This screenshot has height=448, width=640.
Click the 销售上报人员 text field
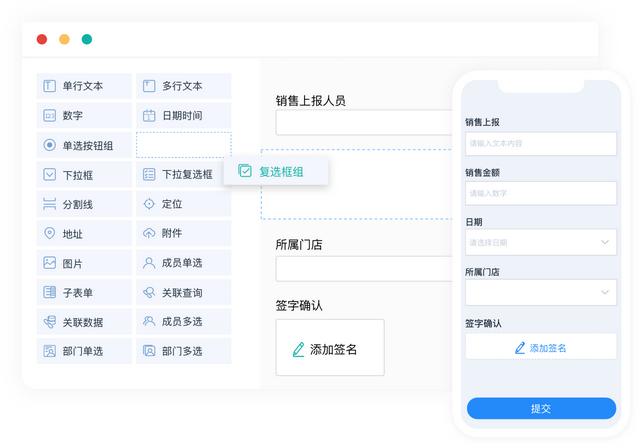click(x=362, y=122)
